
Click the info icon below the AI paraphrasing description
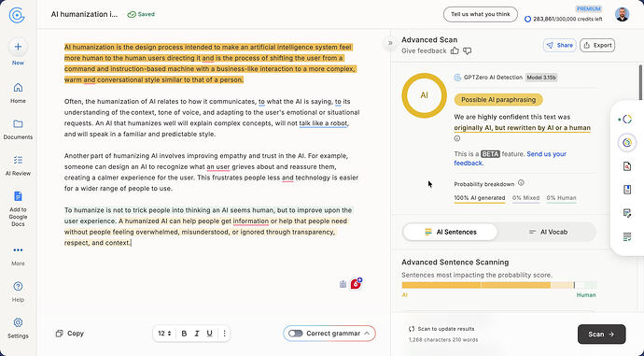[457, 139]
